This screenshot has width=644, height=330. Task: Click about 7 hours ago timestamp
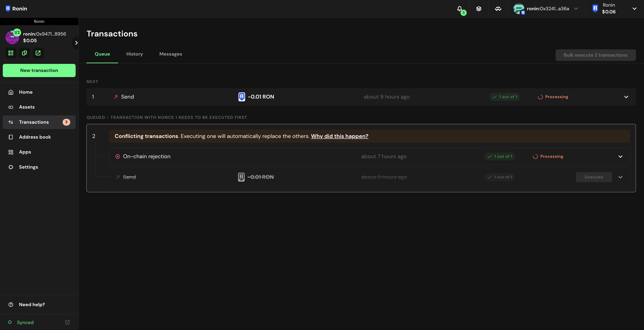tap(384, 156)
